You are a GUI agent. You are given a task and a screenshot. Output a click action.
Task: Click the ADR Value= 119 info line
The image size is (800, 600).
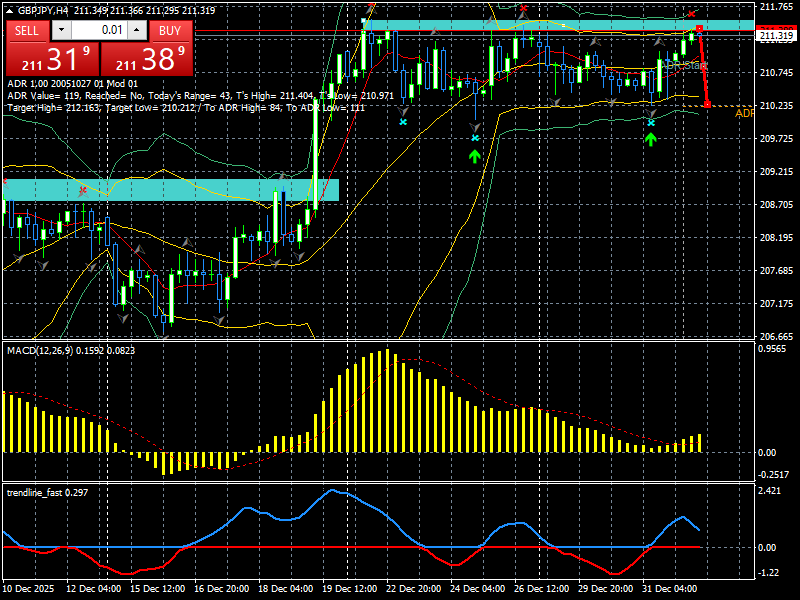201,95
